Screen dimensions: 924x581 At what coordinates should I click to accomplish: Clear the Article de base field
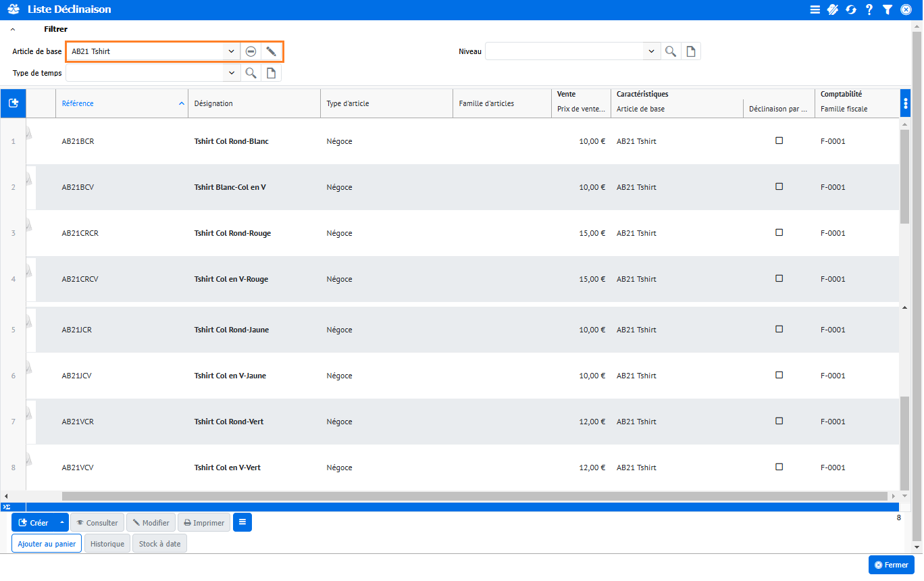(x=251, y=51)
